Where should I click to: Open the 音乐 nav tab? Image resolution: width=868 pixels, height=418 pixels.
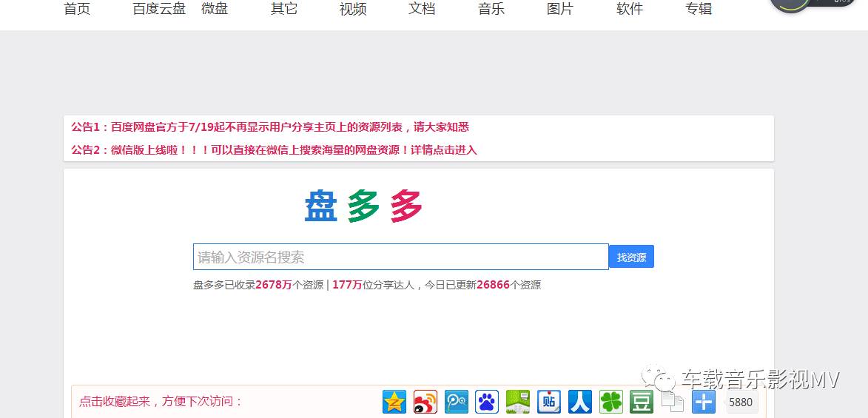click(491, 9)
